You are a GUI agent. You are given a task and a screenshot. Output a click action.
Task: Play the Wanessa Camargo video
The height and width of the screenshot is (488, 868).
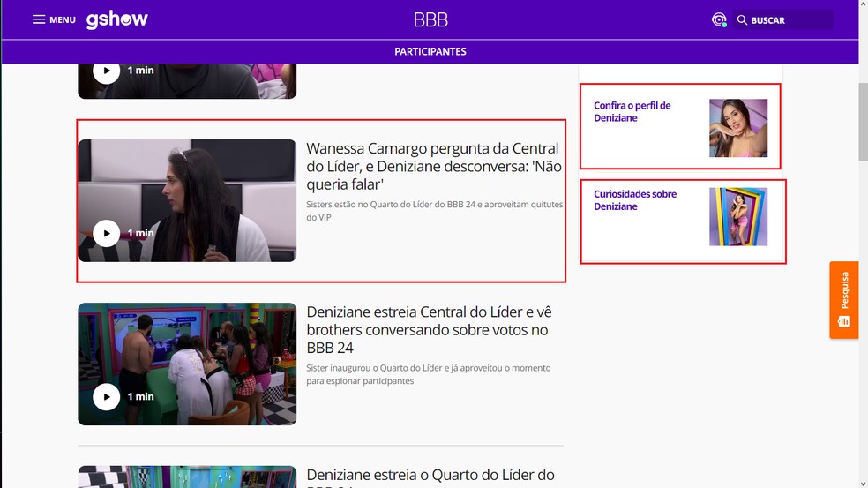pyautogui.click(x=106, y=233)
